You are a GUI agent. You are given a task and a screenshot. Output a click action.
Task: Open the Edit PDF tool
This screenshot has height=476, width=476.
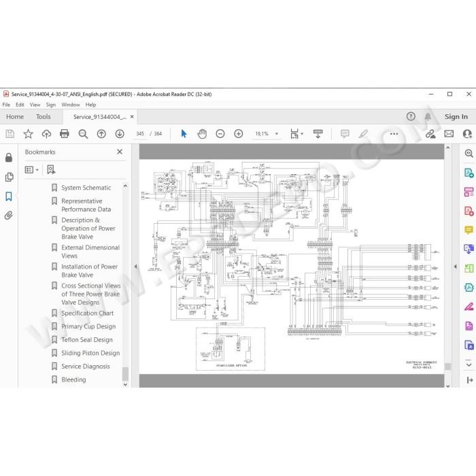pos(469,192)
